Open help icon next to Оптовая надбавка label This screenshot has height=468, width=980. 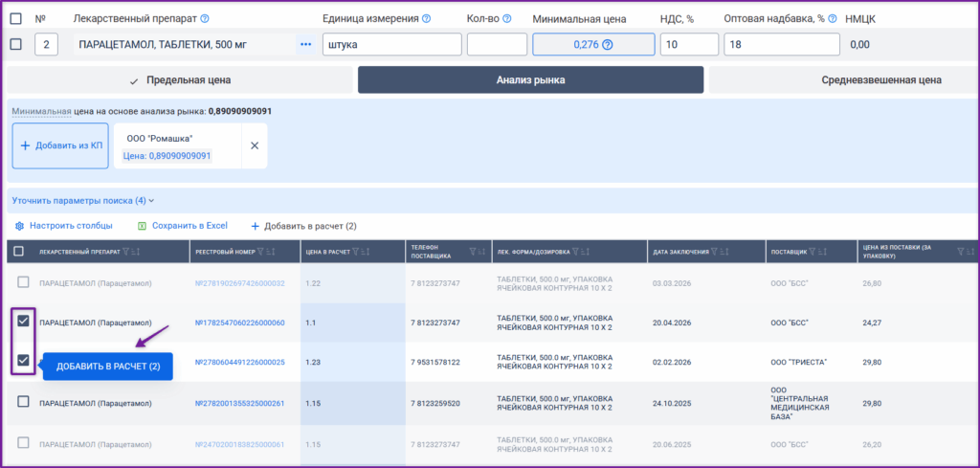[x=833, y=19]
